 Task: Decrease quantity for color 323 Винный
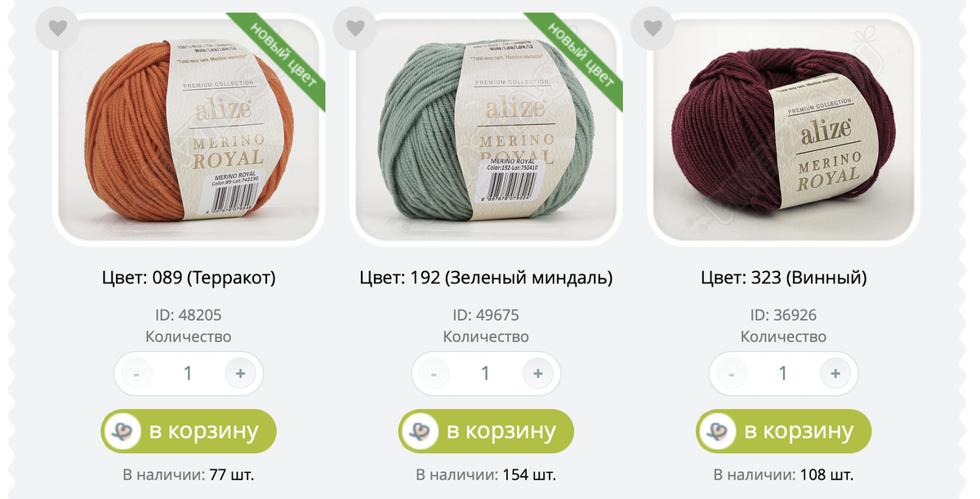(x=731, y=374)
